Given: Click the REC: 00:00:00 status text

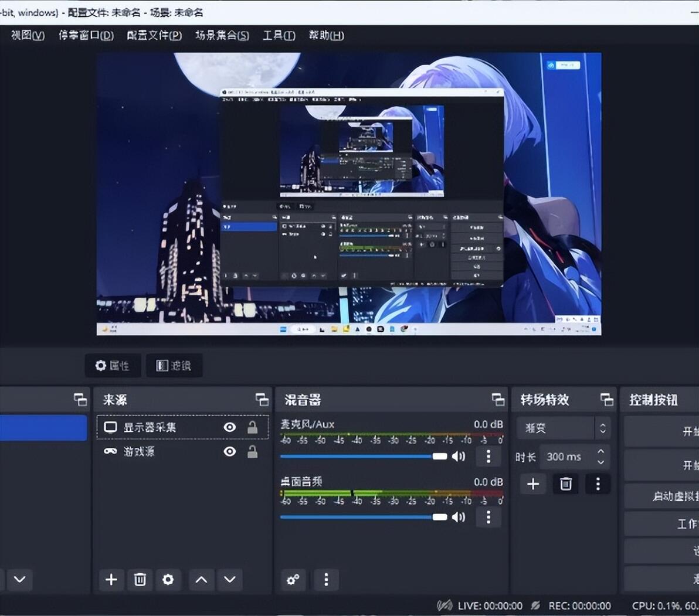Looking at the screenshot, I should [x=579, y=606].
